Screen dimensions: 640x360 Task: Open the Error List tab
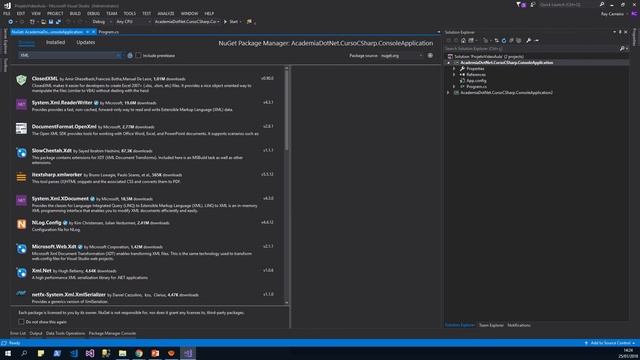click(x=18, y=333)
